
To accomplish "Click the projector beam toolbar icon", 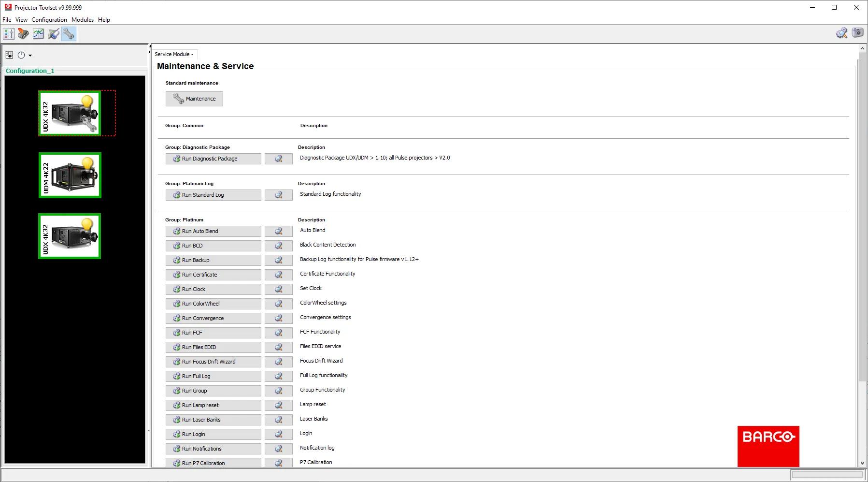I will [x=54, y=34].
